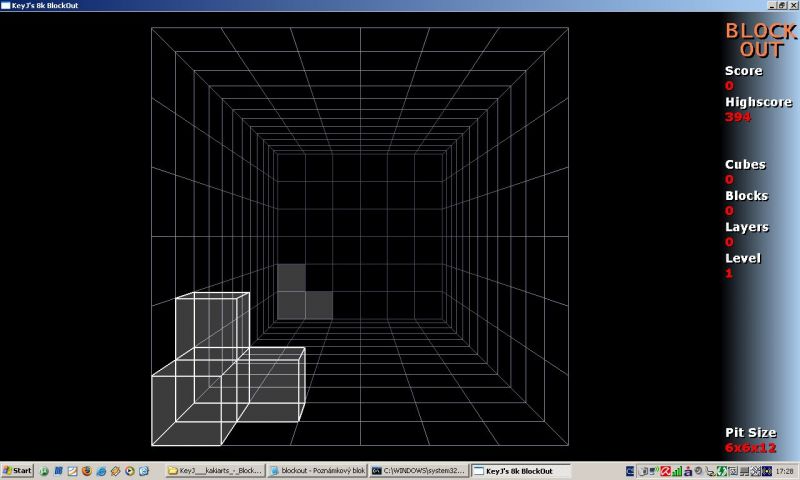The image size is (800, 480).
Task: Click the BlockOut title bar app icon
Action: [5, 5]
